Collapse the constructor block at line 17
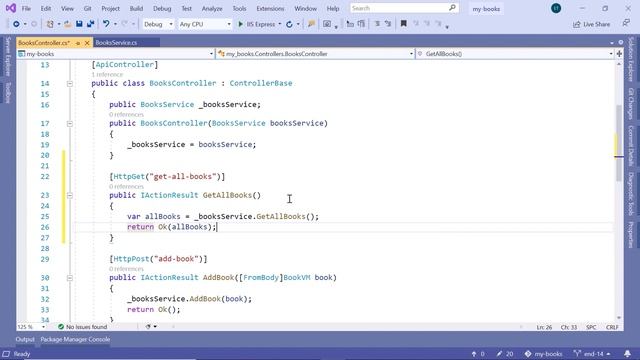Screen dimensions: 640x360 coord(70,123)
